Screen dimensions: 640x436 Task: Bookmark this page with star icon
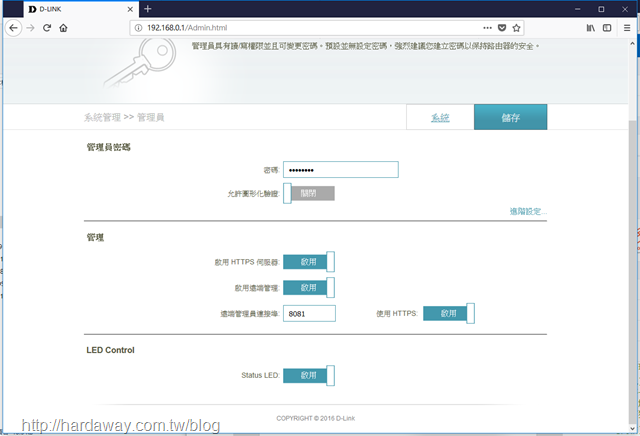click(x=516, y=28)
